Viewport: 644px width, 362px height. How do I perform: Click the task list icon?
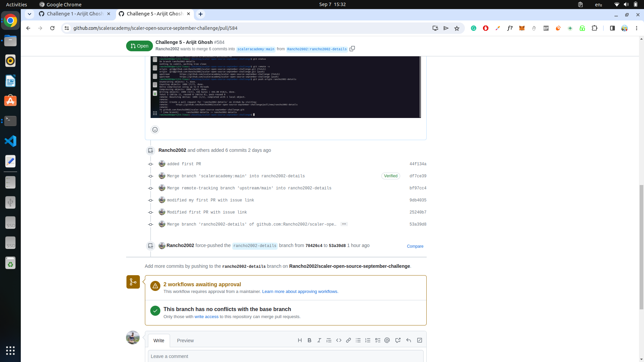tap(377, 340)
